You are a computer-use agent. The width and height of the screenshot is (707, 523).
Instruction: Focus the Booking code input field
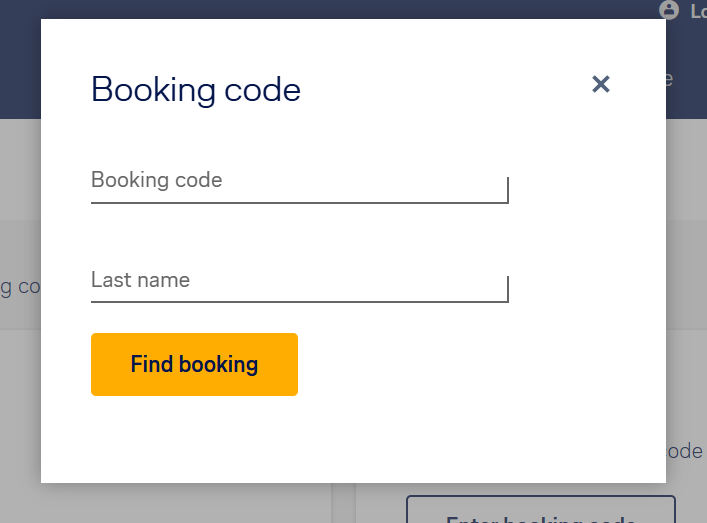[299, 186]
